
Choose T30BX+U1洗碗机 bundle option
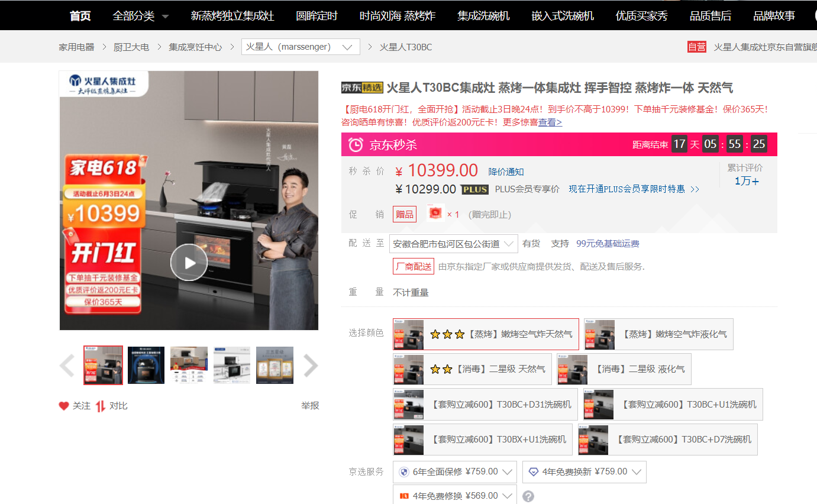[x=483, y=440]
